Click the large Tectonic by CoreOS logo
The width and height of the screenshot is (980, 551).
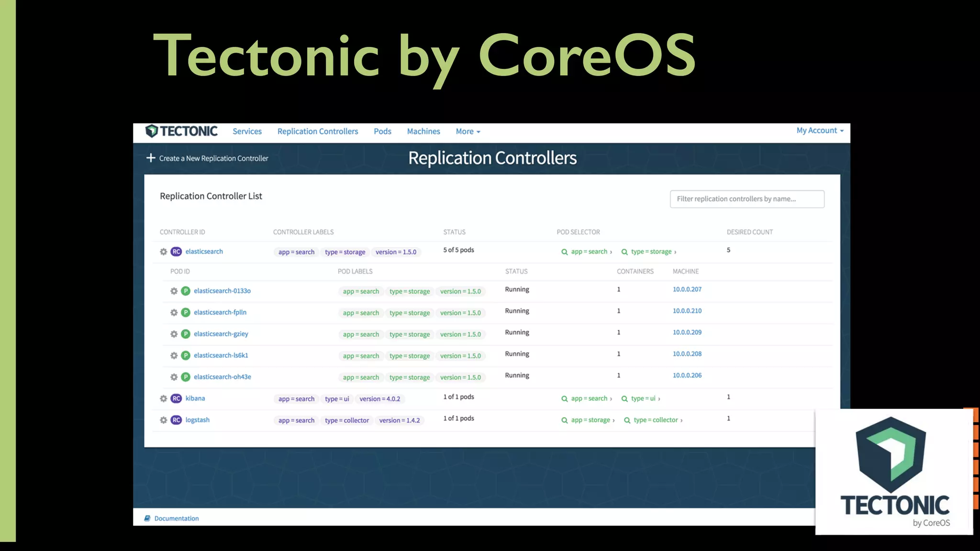pos(894,471)
